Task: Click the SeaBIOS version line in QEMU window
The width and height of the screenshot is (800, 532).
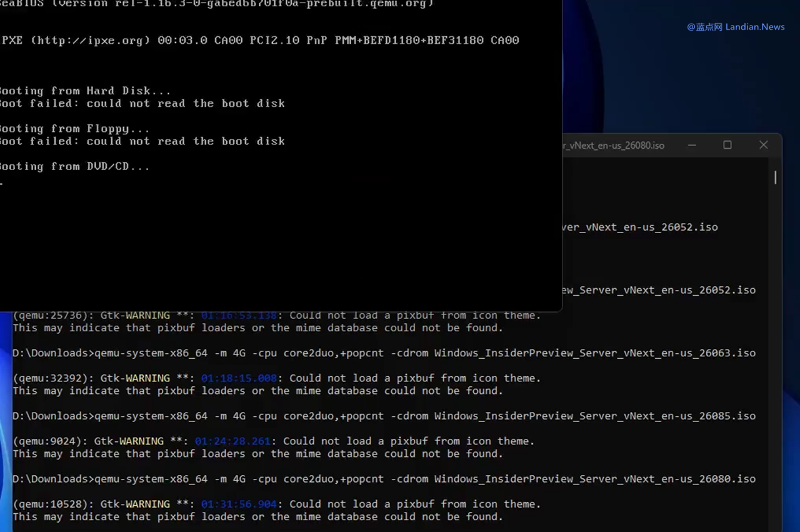Action: pyautogui.click(x=216, y=4)
